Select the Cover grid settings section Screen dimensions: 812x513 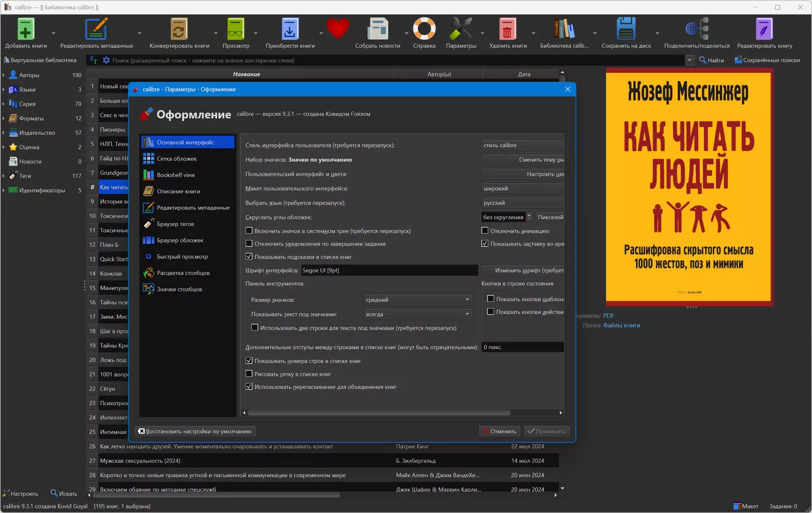tap(177, 159)
